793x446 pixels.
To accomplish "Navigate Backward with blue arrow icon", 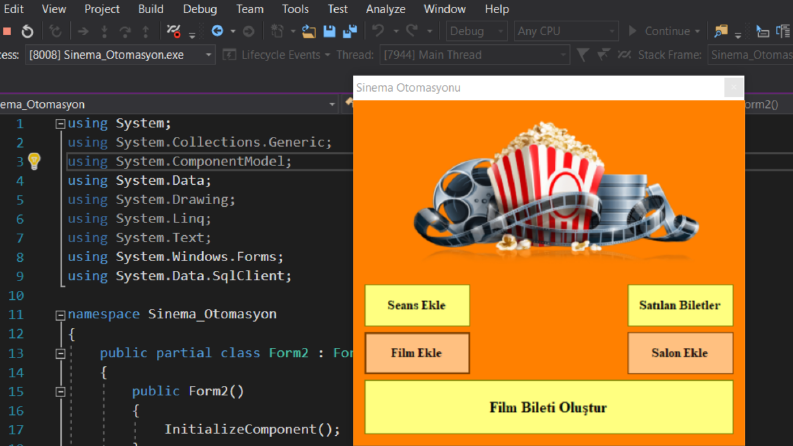I will pyautogui.click(x=217, y=31).
